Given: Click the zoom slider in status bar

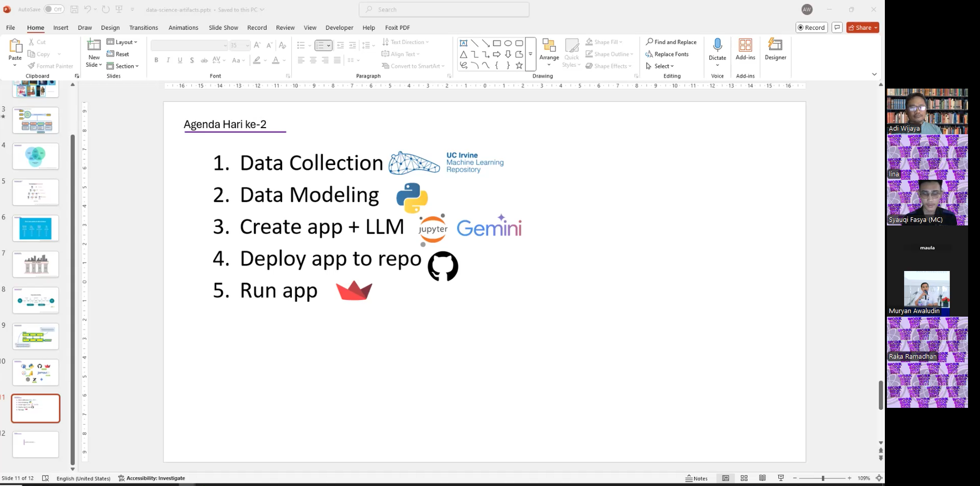Looking at the screenshot, I should click(823, 478).
